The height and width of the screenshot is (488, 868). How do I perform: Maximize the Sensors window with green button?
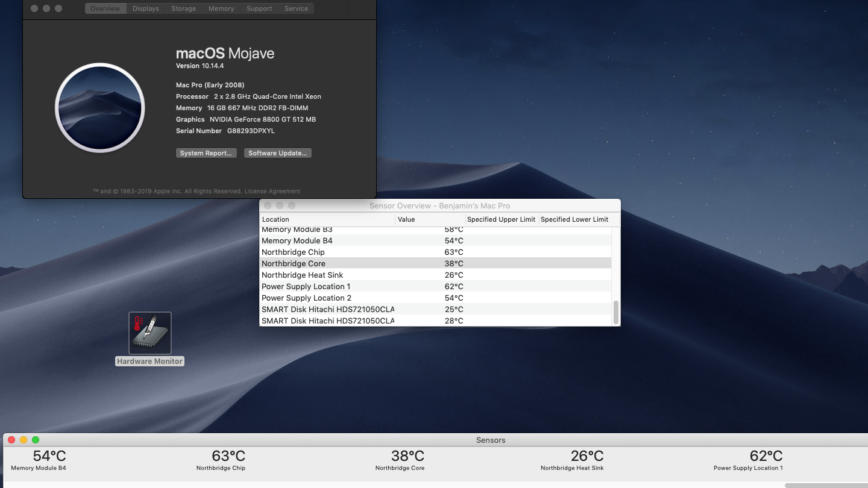36,440
